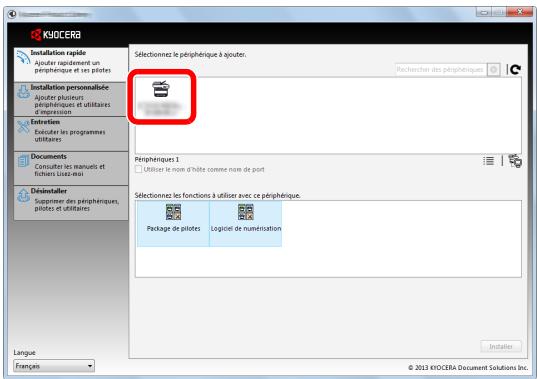This screenshot has width=537, height=379.
Task: Close the installer window
Action: coord(520,12)
